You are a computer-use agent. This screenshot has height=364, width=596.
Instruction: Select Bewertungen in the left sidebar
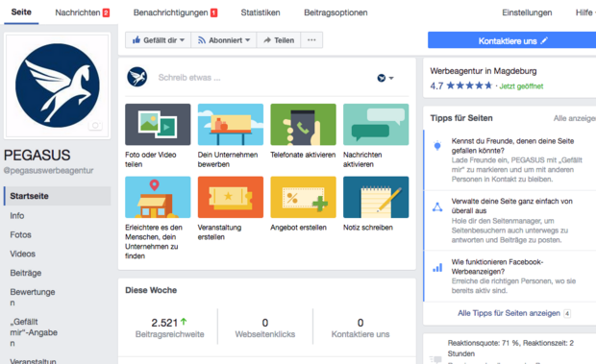click(33, 297)
